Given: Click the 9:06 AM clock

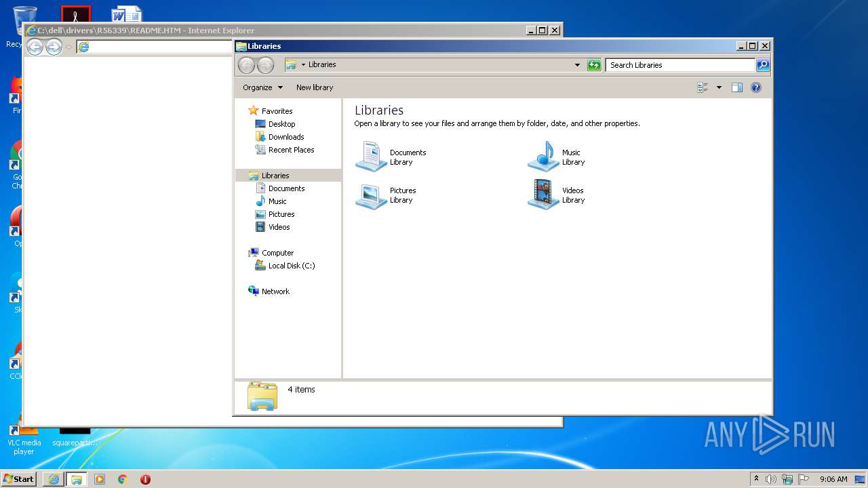Looking at the screenshot, I should pos(833,479).
